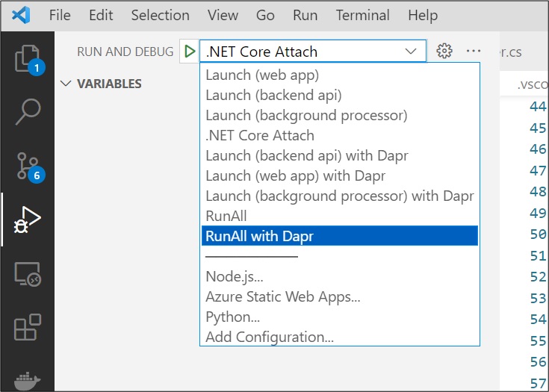
Task: Open launch.json via the gear icon
Action: tap(444, 51)
